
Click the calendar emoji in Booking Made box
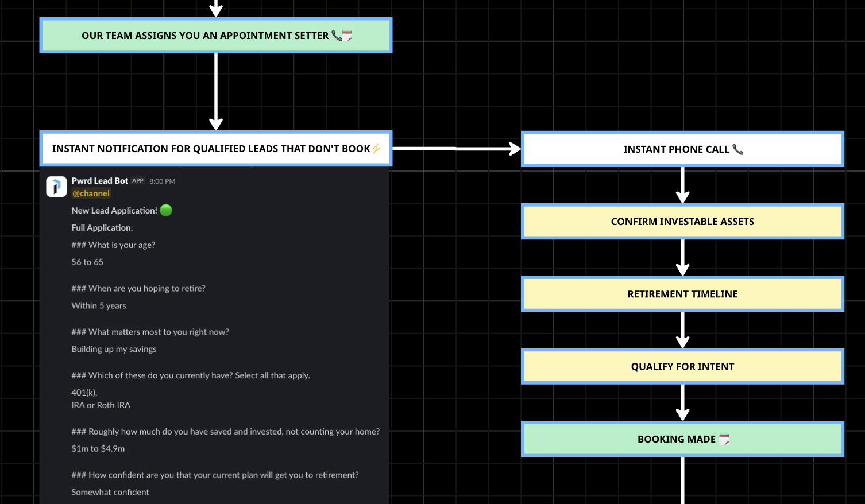tap(724, 439)
